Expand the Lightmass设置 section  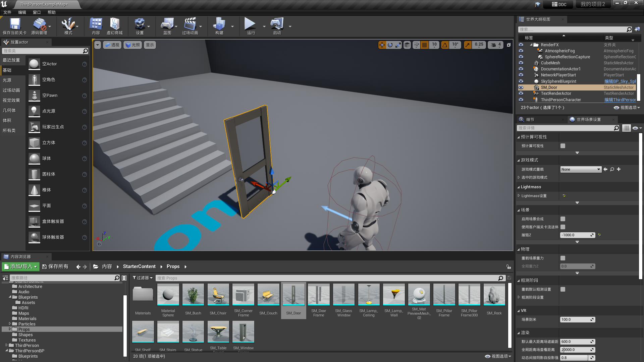click(519, 196)
